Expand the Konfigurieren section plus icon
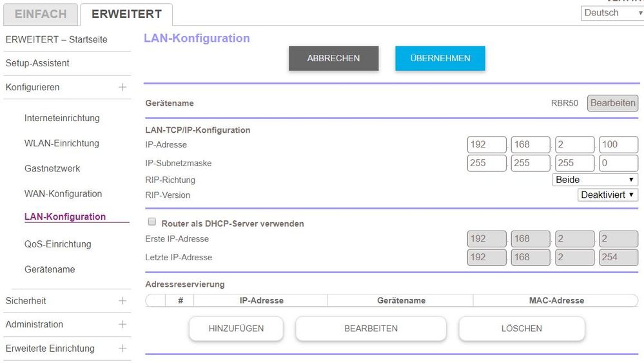 point(122,87)
